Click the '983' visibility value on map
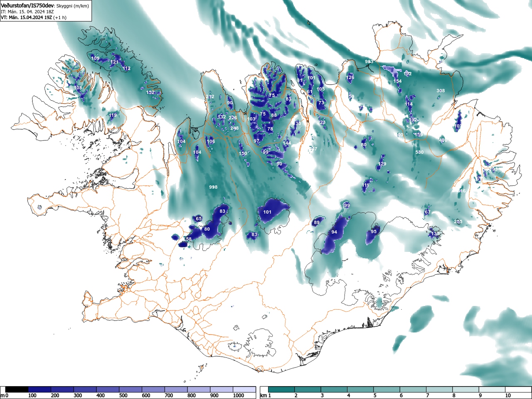The width and height of the screenshot is (532, 399). [x=369, y=62]
